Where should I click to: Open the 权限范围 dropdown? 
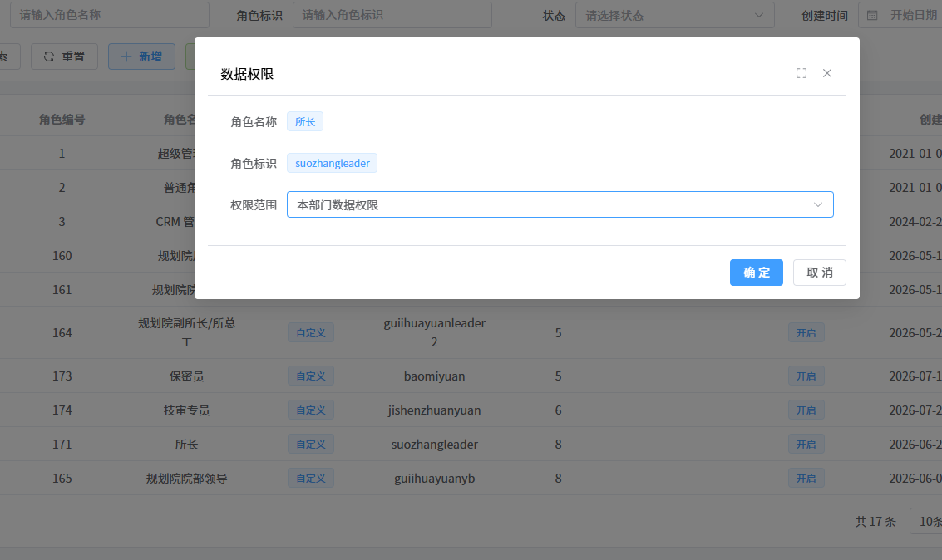pyautogui.click(x=560, y=204)
